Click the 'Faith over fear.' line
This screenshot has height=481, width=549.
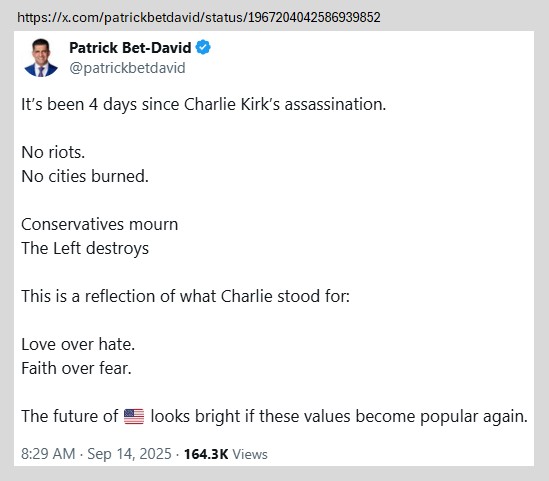pos(76,368)
